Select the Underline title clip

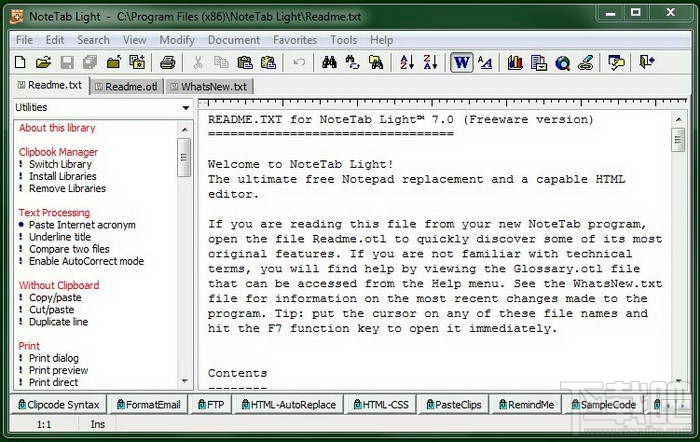[x=60, y=237]
